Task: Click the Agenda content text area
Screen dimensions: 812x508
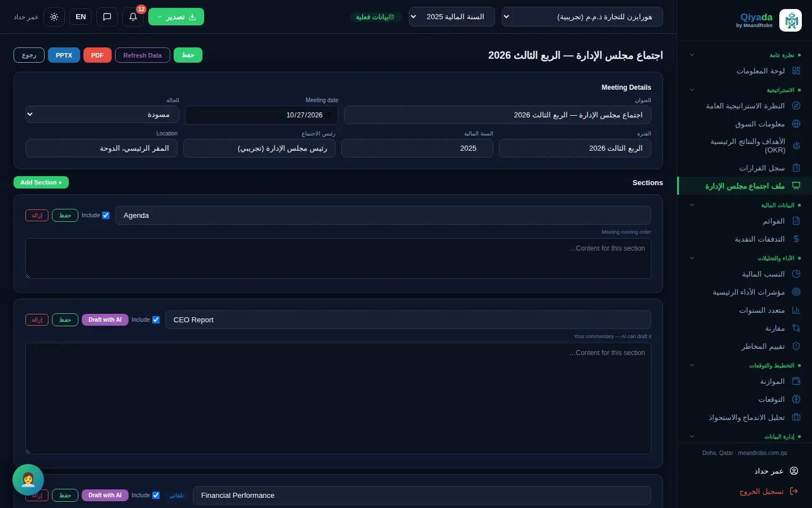Action: 338,259
